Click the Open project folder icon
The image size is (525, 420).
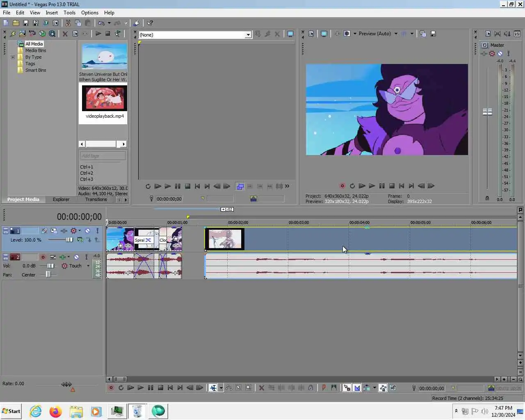click(x=16, y=23)
